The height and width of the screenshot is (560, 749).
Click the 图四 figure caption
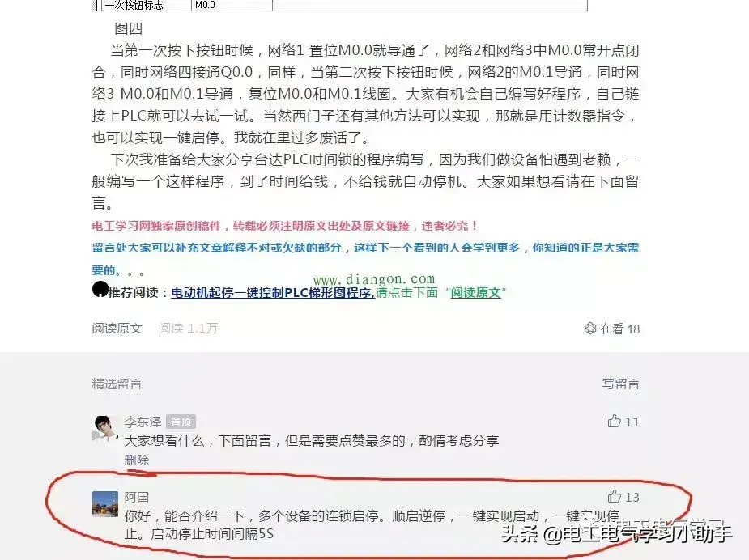tap(129, 28)
